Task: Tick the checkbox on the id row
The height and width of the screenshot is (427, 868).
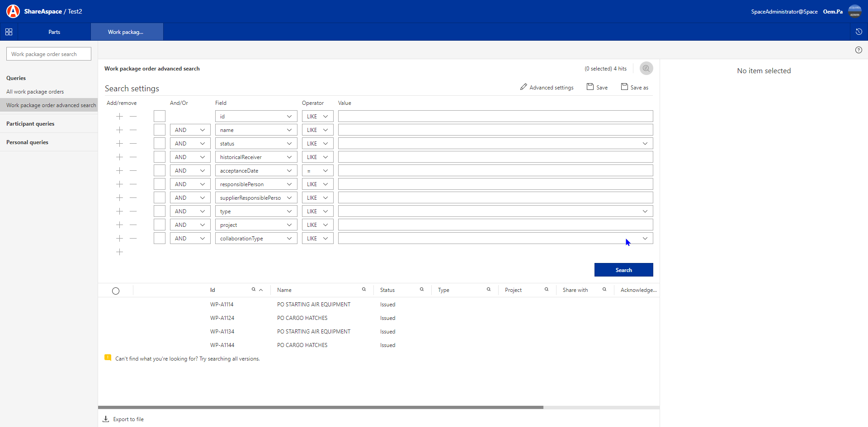Action: click(160, 117)
